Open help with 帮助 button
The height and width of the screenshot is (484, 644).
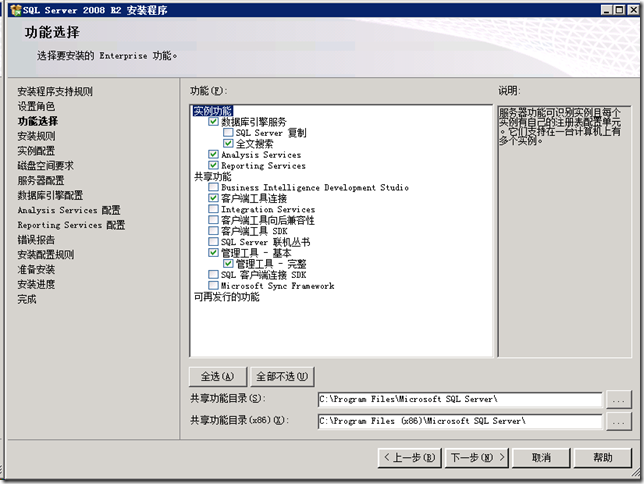603,457
